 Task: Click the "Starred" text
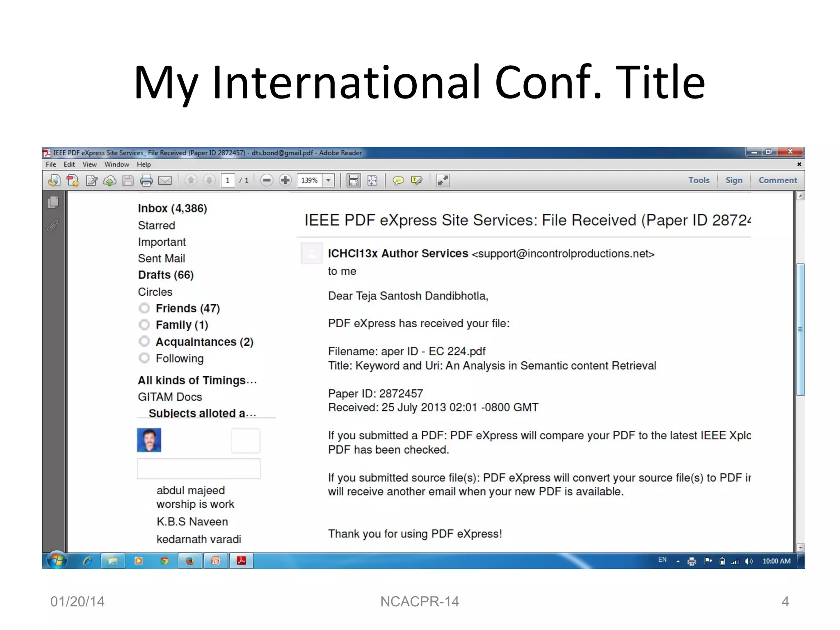pos(156,225)
